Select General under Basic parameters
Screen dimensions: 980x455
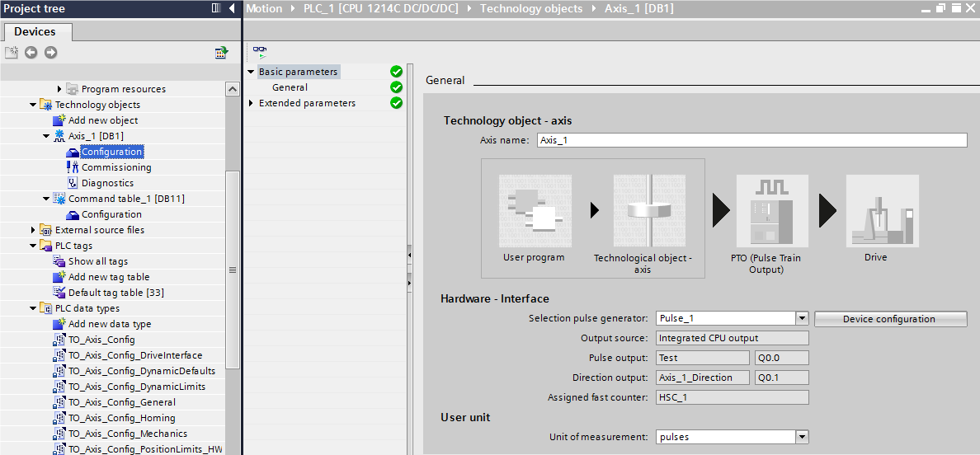pyautogui.click(x=290, y=87)
